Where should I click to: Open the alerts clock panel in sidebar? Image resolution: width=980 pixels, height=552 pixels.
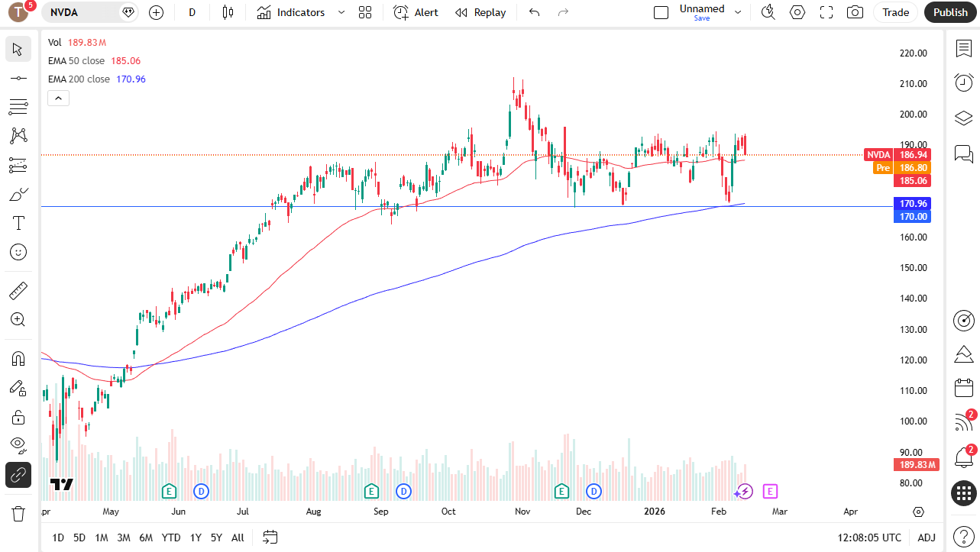tap(964, 82)
